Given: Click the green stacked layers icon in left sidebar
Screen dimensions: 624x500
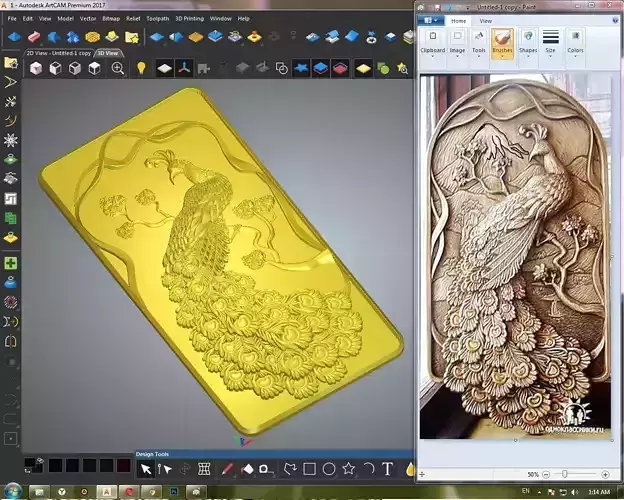Looking at the screenshot, I should [11, 218].
